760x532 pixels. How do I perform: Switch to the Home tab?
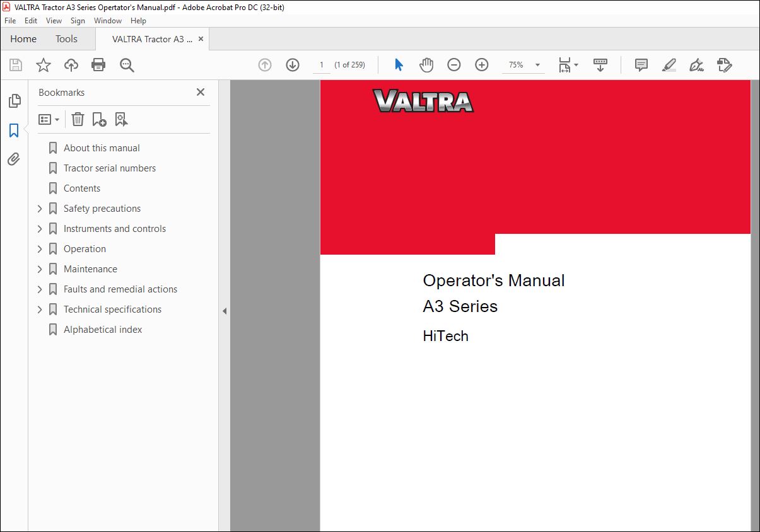pos(23,39)
